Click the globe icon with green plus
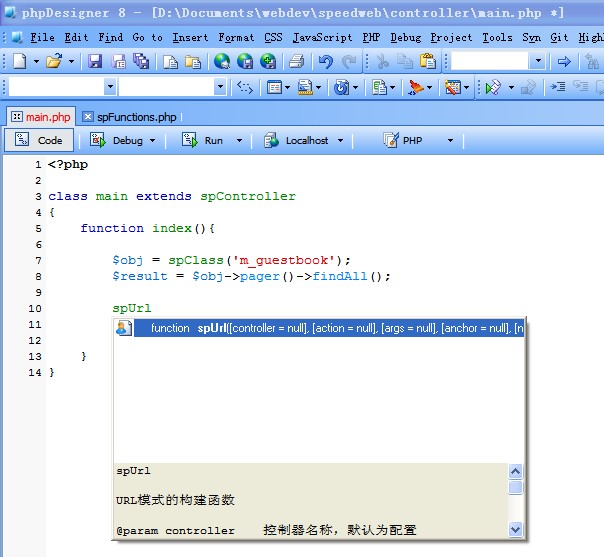The width and height of the screenshot is (604, 557). point(268,61)
